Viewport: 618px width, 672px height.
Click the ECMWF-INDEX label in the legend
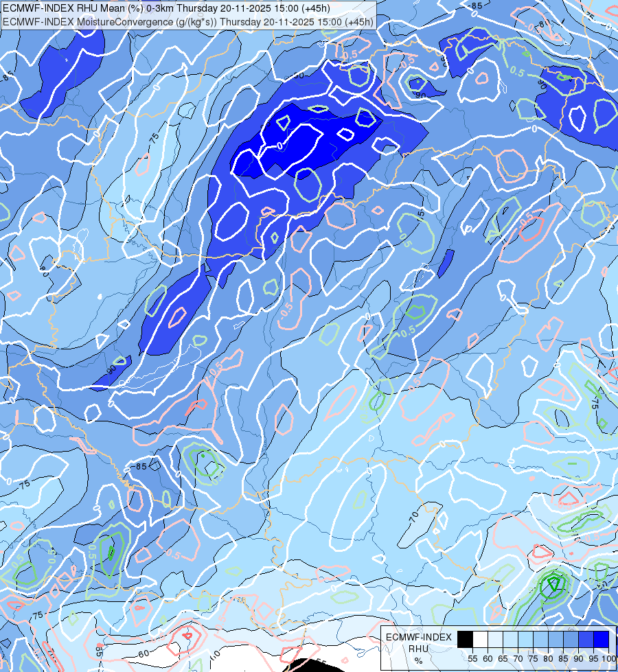pos(419,637)
